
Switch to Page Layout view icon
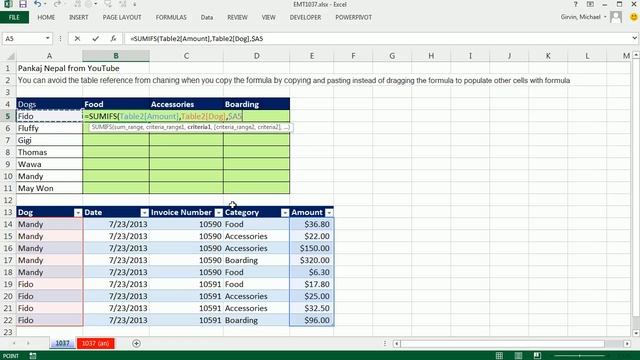tap(518, 356)
